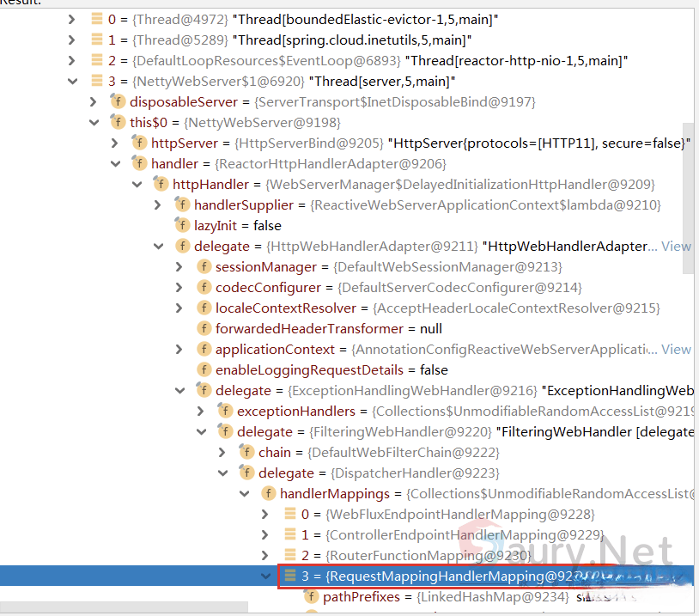Click the array element icon for Thread bounded Elastic-evictor
The image size is (699, 616).
(x=96, y=20)
